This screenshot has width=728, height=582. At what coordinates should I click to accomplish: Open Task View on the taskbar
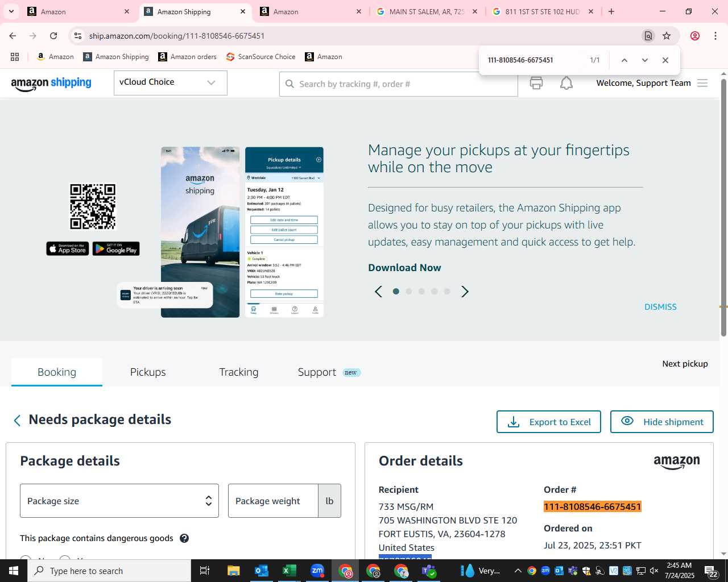pos(205,571)
